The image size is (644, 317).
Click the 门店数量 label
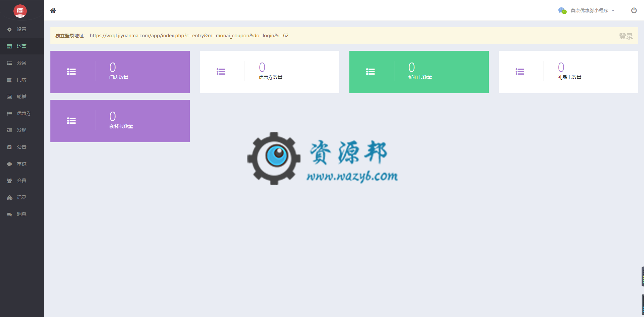pyautogui.click(x=119, y=77)
